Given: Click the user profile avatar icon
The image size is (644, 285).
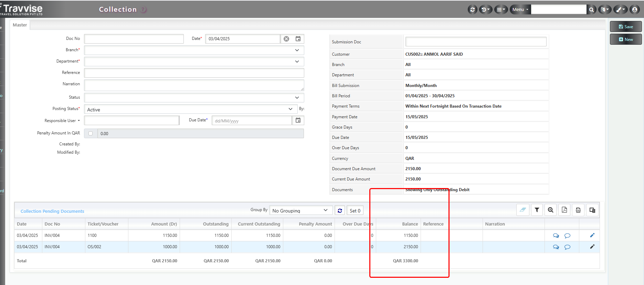Looking at the screenshot, I should coord(635,10).
